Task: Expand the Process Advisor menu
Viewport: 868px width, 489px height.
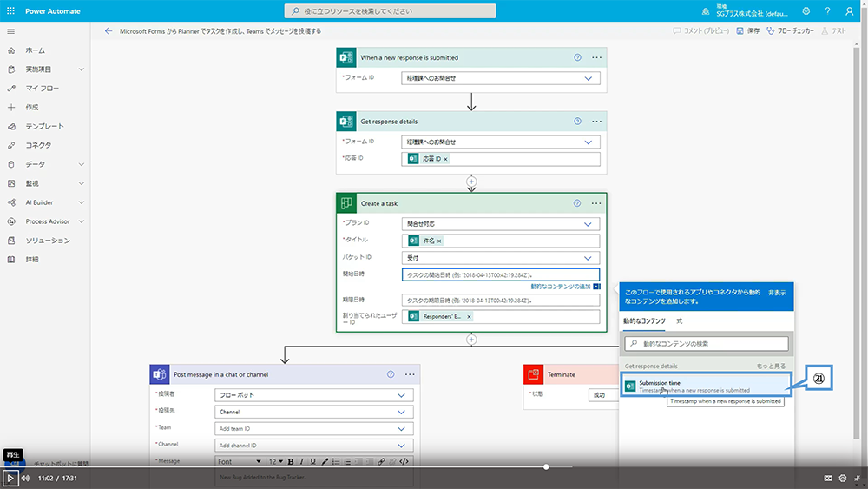Action: tap(82, 221)
